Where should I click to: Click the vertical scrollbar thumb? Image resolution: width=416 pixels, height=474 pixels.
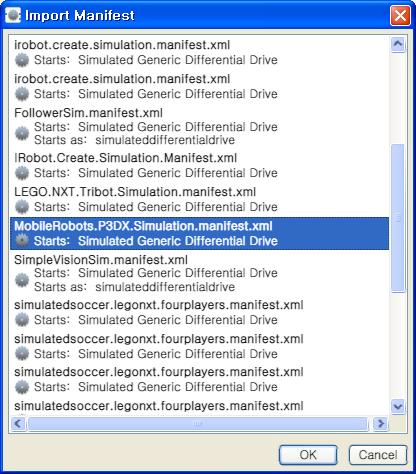pos(398,218)
